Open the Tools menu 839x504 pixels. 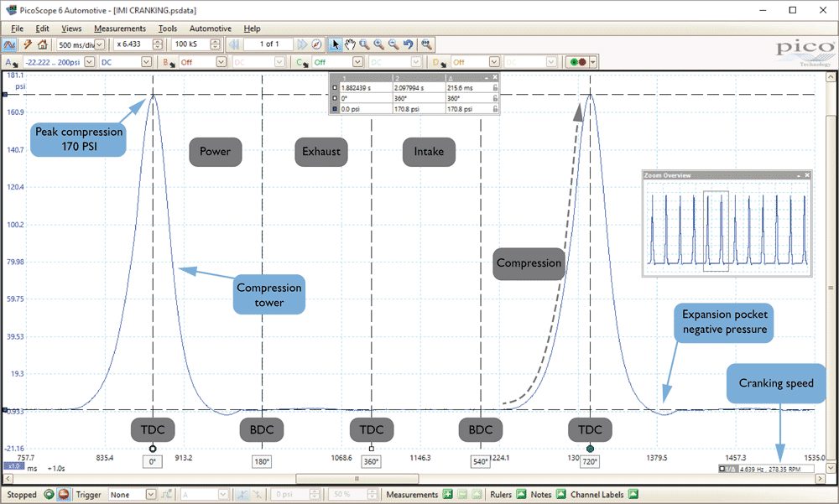(x=168, y=29)
